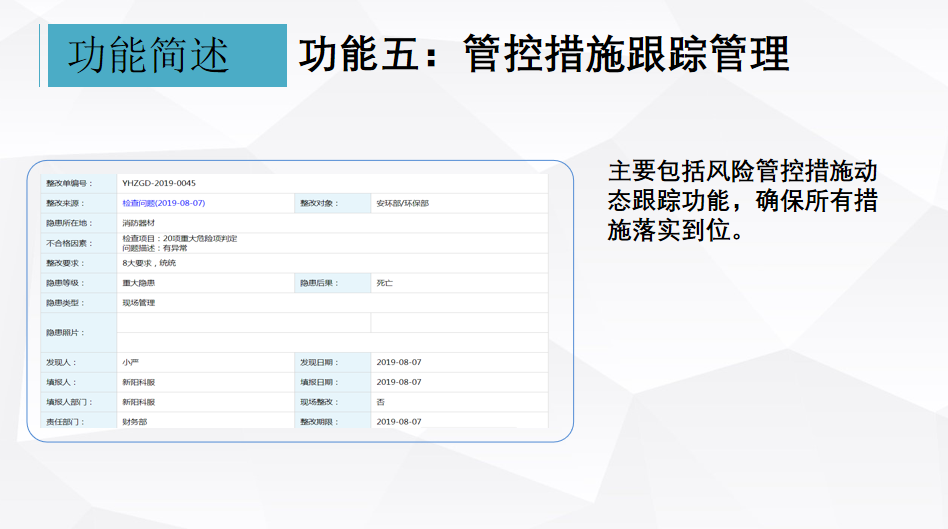Select the 责任部门 value 财务部
This screenshot has height=529, width=948.
tap(135, 422)
